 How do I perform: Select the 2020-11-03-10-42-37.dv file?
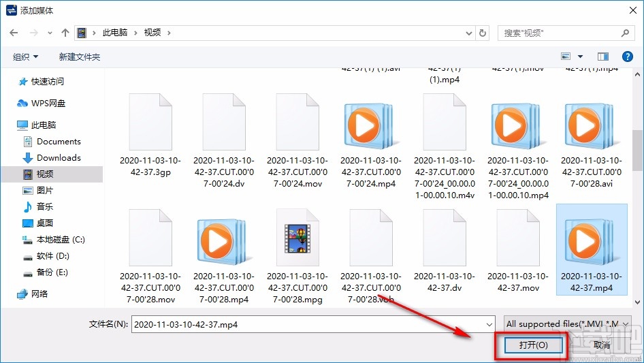coord(445,251)
